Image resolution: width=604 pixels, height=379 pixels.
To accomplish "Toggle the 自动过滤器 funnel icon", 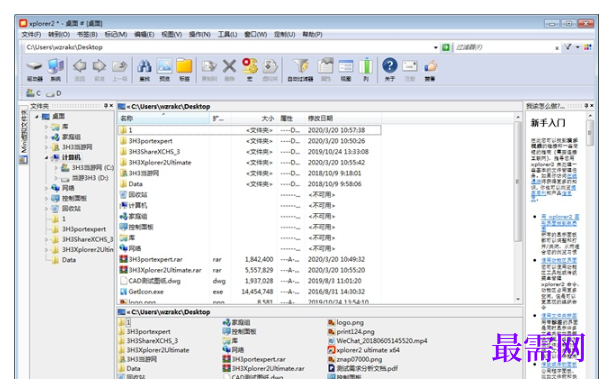I will point(300,70).
